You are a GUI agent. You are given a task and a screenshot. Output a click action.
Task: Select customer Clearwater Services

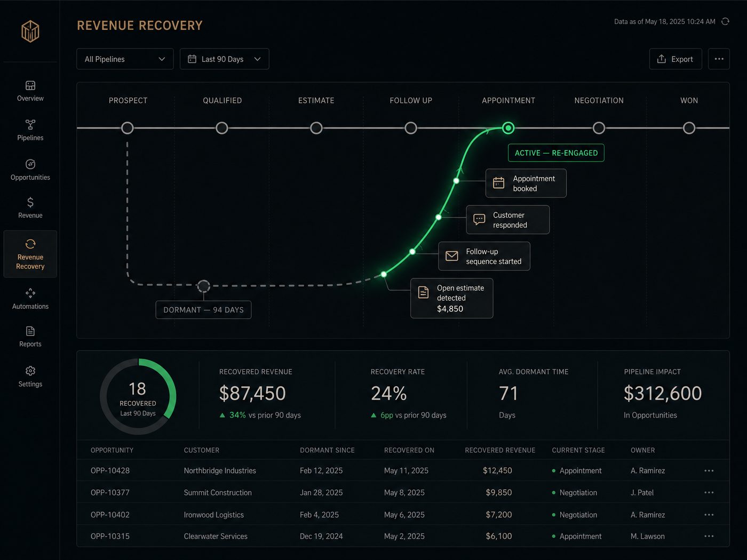click(216, 537)
